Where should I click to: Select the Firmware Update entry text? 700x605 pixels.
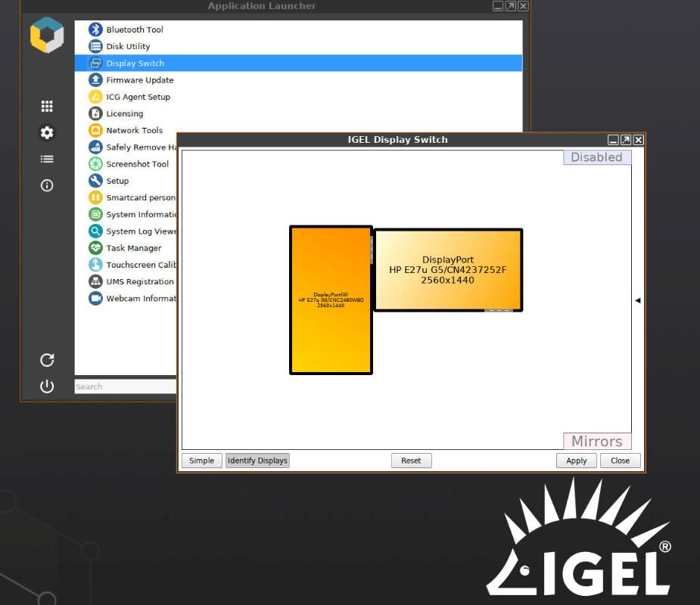pyautogui.click(x=140, y=80)
